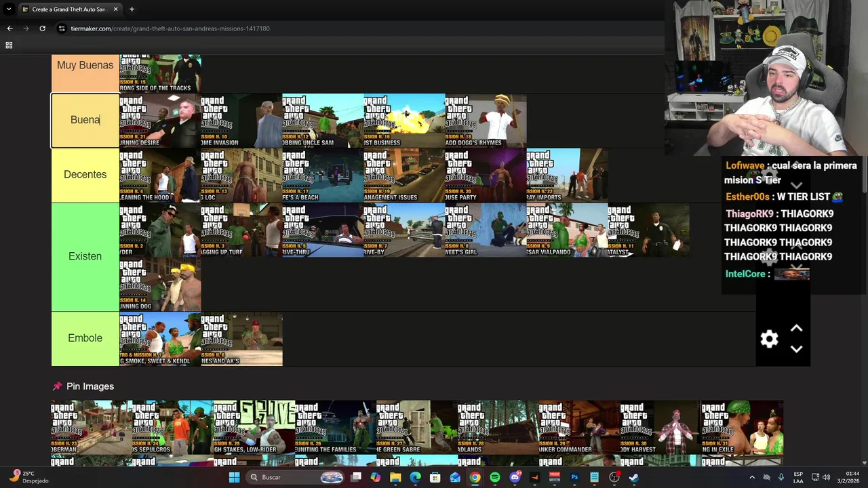Open a new browser tab

(x=132, y=9)
